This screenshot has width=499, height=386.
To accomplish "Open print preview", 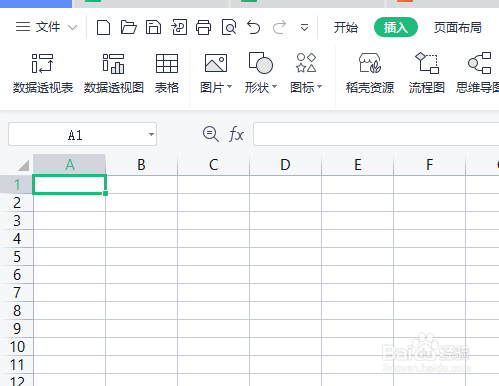I will [x=229, y=27].
